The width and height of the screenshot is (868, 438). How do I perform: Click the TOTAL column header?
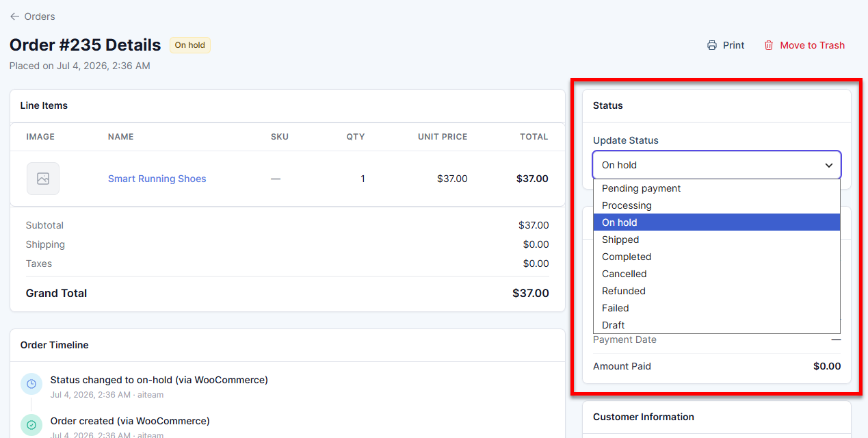534,137
